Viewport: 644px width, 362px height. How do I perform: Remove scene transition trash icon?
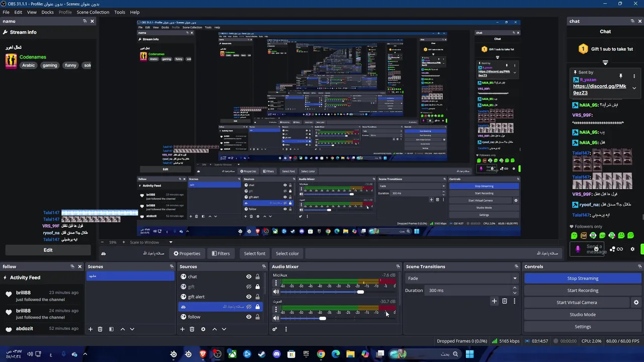pyautogui.click(x=505, y=301)
